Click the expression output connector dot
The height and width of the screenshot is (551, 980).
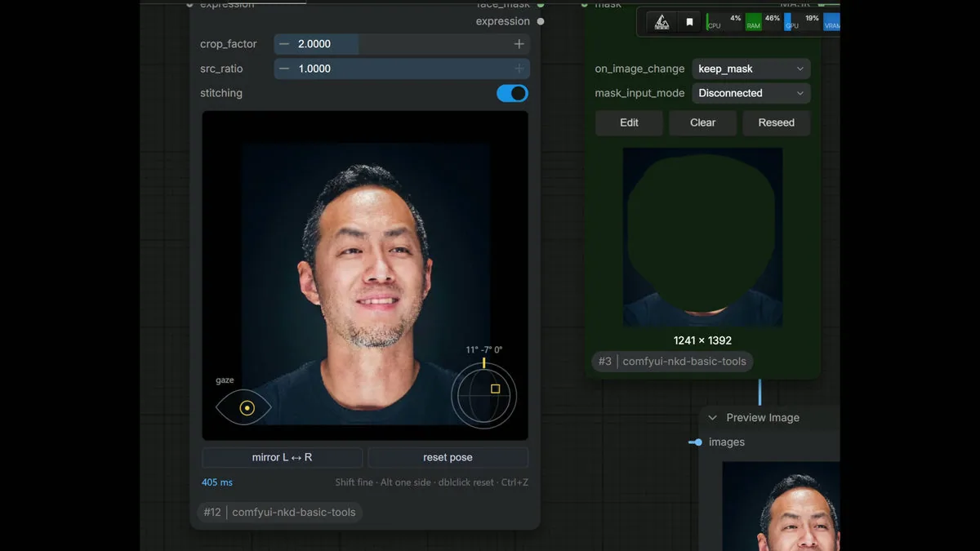(x=541, y=21)
